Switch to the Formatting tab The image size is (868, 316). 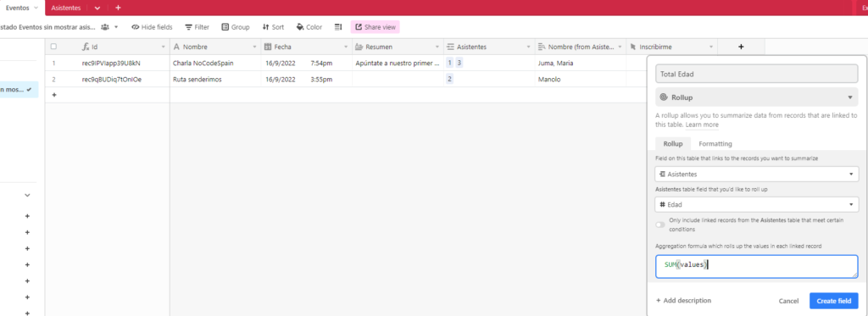click(x=715, y=144)
